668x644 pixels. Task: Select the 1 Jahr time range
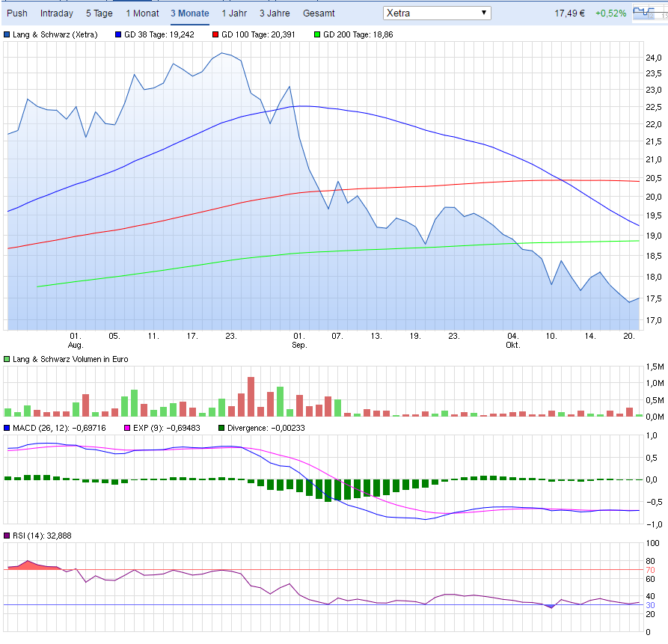click(x=234, y=13)
